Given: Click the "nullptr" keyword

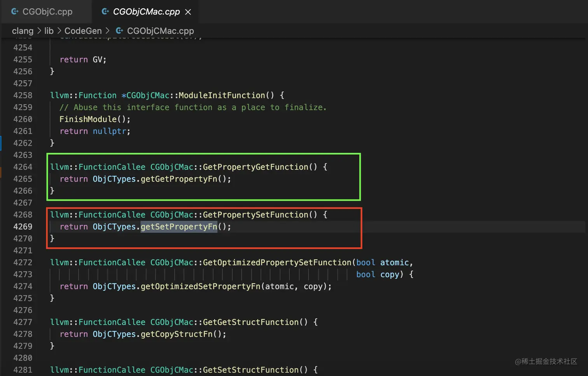Looking at the screenshot, I should tap(109, 131).
